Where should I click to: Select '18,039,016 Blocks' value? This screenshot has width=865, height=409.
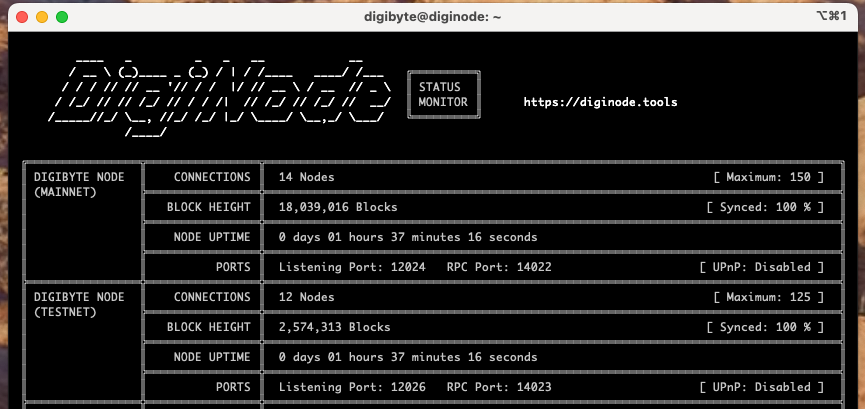click(338, 207)
